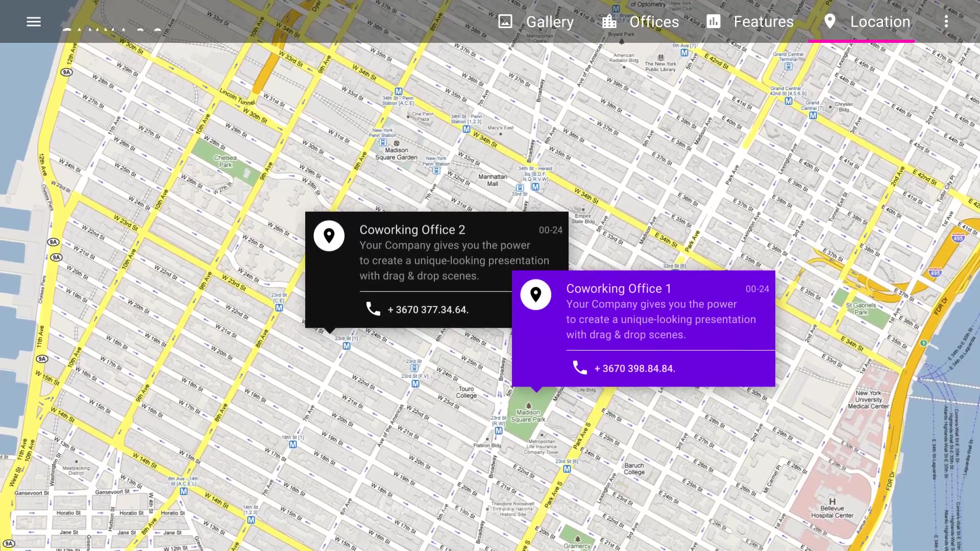980x551 pixels.
Task: Click the St Gabriels Park label
Action: click(861, 309)
